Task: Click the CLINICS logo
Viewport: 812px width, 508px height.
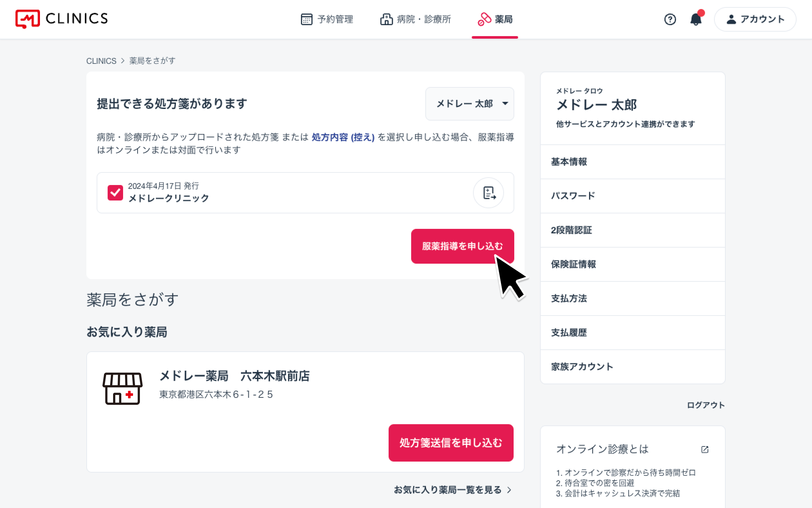Action: point(62,19)
